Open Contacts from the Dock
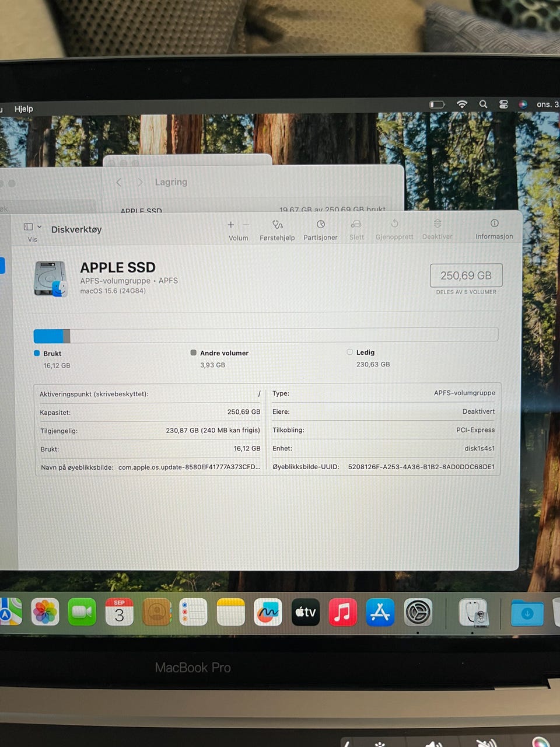The image size is (560, 747). pos(156,612)
